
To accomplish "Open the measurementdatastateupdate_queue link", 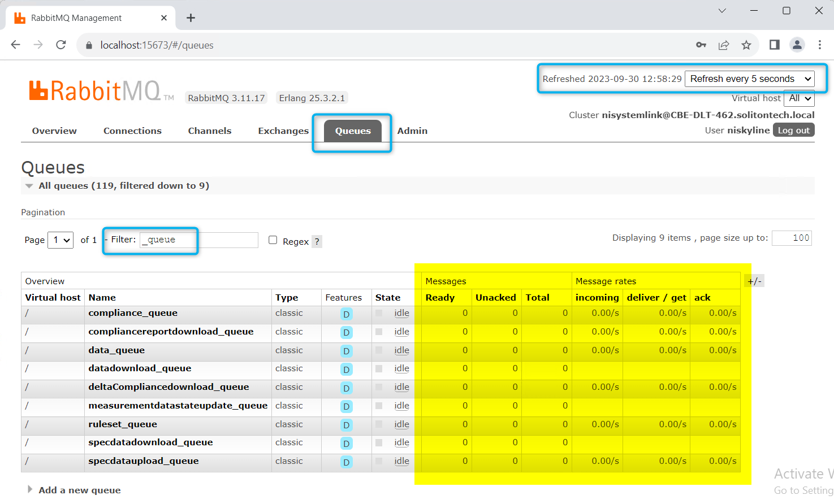I will click(178, 406).
